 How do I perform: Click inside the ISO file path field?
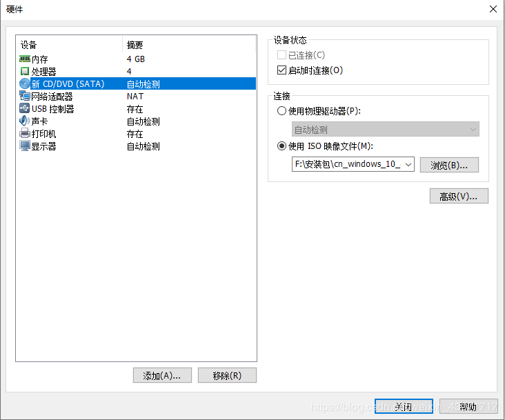coord(346,164)
